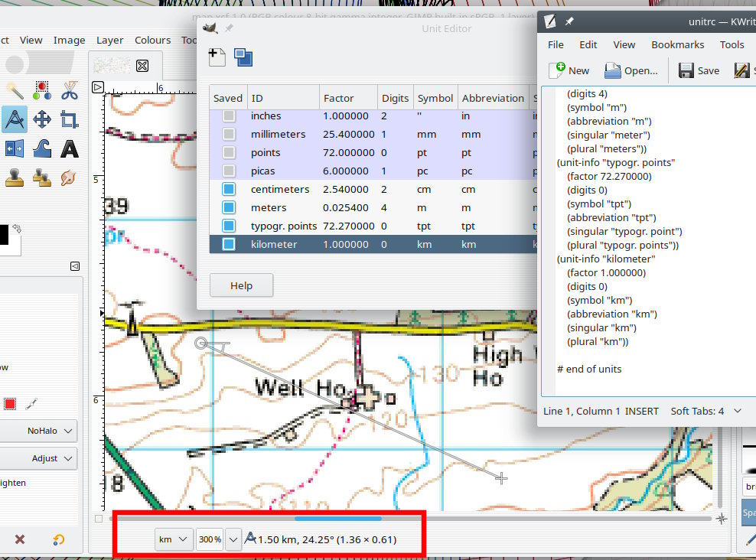Click the Help button in Unit Editor

(x=241, y=285)
